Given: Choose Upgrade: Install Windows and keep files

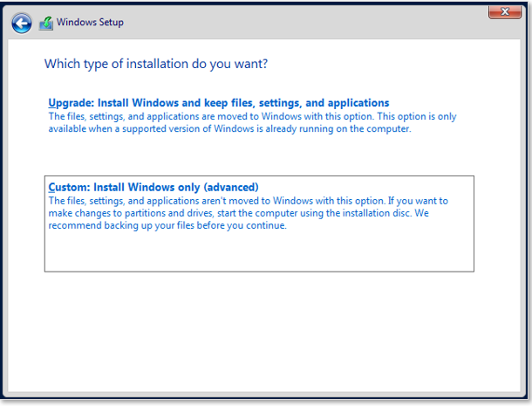Looking at the screenshot, I should [x=219, y=103].
